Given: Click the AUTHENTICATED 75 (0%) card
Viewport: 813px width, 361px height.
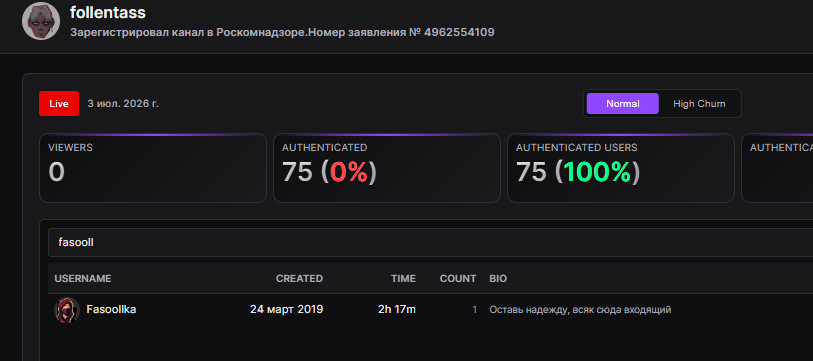Looking at the screenshot, I should click(x=387, y=168).
